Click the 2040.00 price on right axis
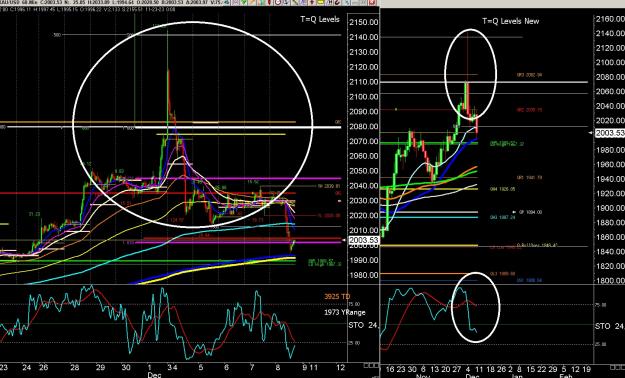This screenshot has height=378, width=625. (x=610, y=106)
